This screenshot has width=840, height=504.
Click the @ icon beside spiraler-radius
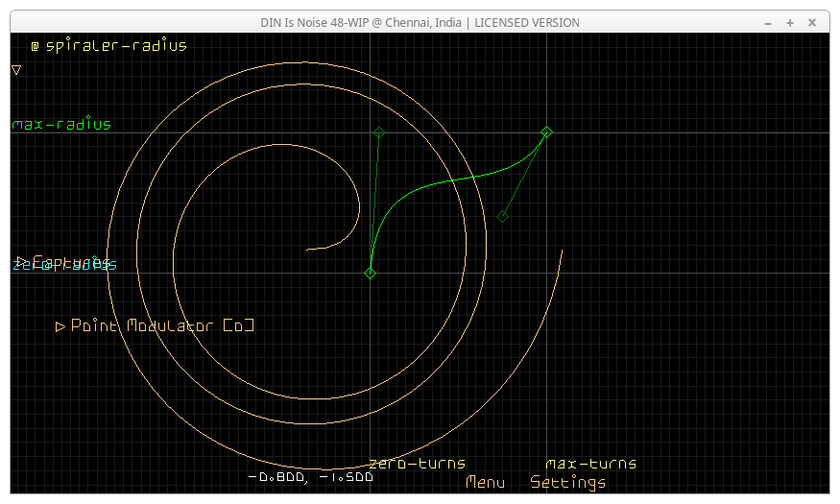pos(35,45)
